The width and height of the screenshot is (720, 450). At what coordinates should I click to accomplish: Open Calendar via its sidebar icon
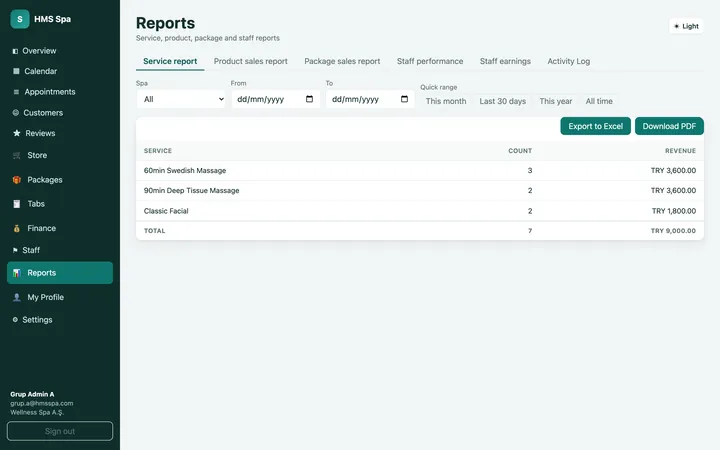(16, 71)
